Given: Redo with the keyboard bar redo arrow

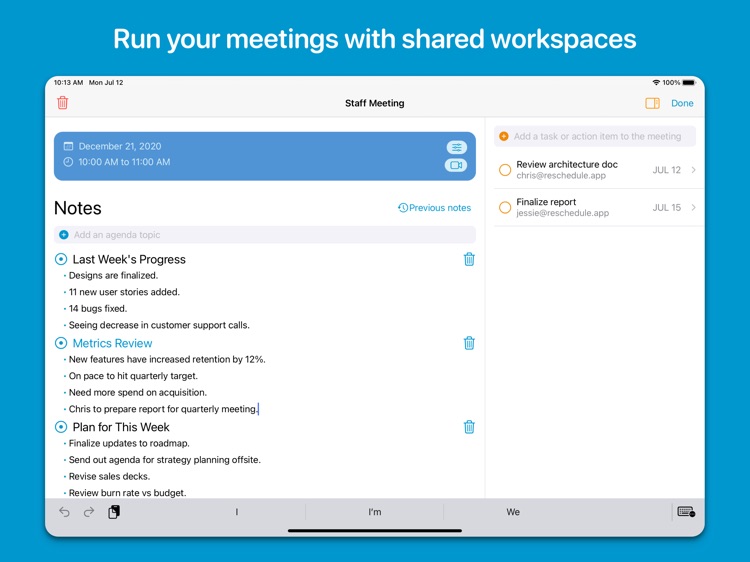Looking at the screenshot, I should pos(89,512).
